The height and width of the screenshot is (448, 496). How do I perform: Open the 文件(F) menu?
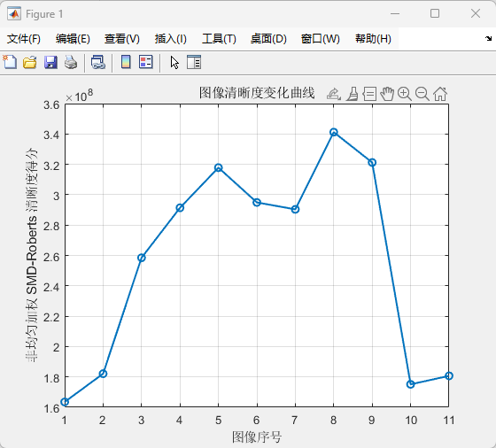[24, 39]
